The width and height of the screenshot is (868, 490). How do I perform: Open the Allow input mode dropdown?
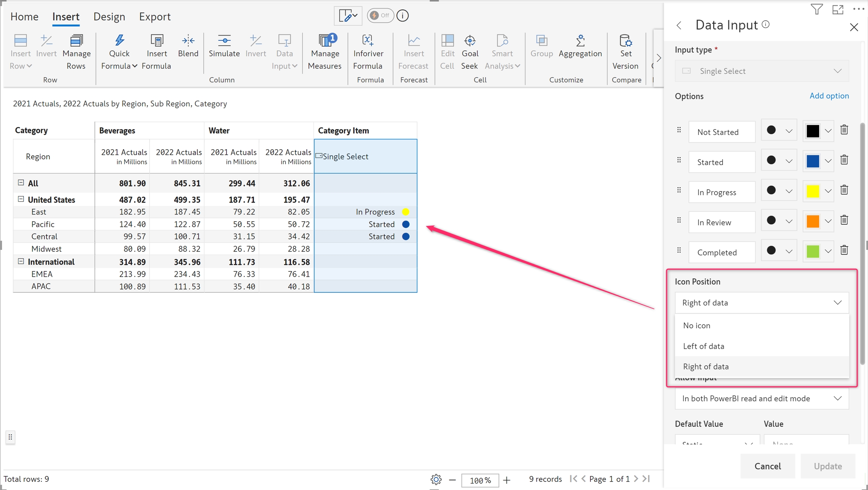pos(761,398)
